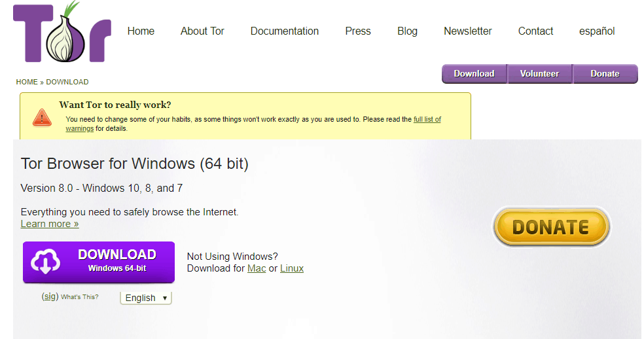Click the 'Tor Browser for Windows (64 bit)' heading
Image resolution: width=644 pixels, height=339 pixels.
[x=134, y=164]
